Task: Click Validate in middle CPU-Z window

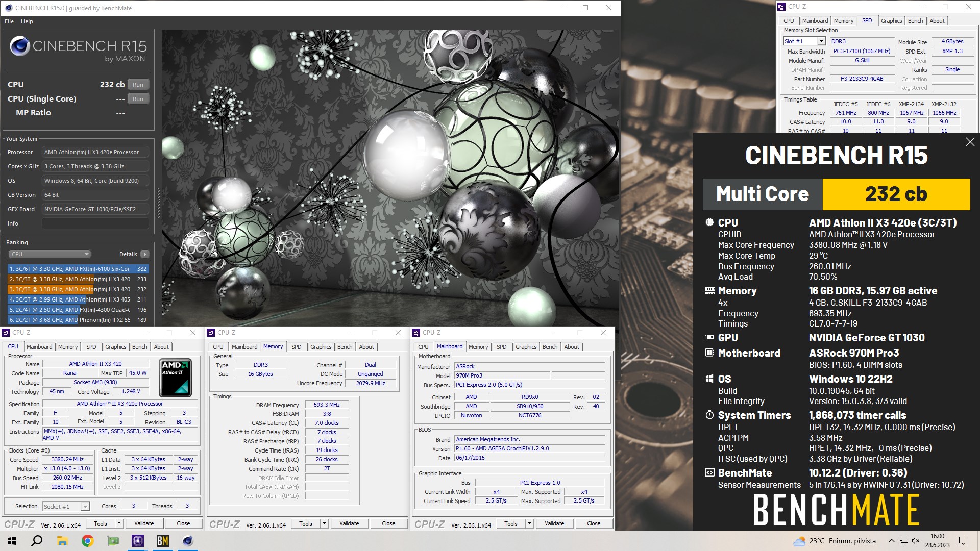Action: [x=349, y=523]
